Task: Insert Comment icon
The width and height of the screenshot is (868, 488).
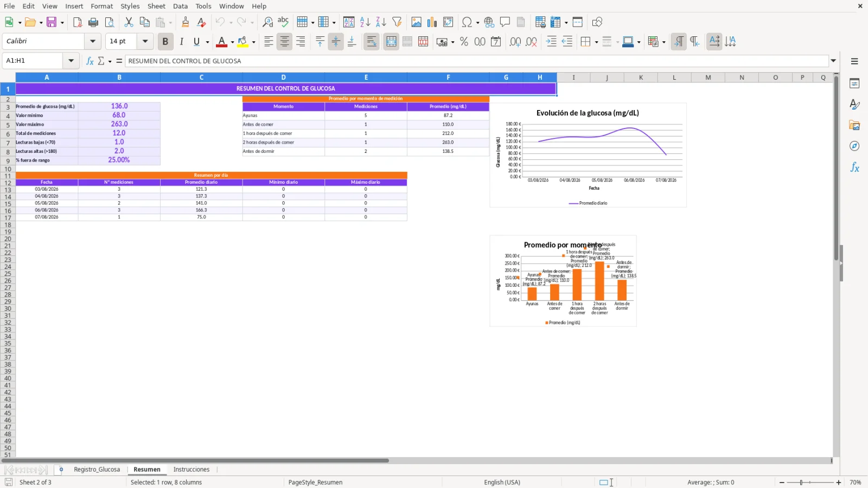Action: tap(505, 22)
